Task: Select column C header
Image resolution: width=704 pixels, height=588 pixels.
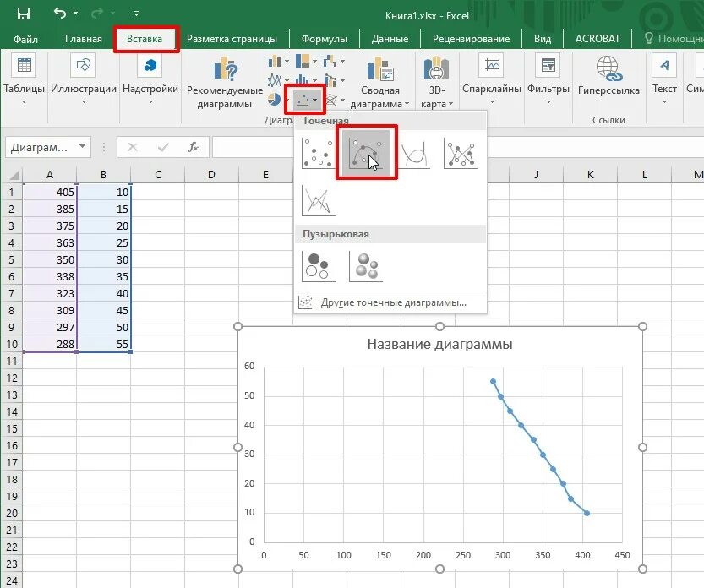Action: point(157,175)
